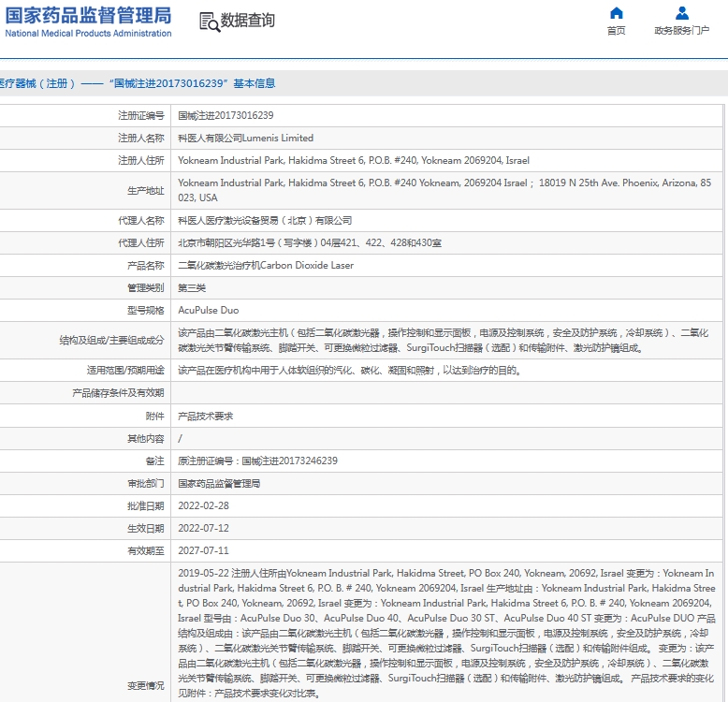Click the 型号规格 label
This screenshot has height=702, width=728.
point(146,310)
